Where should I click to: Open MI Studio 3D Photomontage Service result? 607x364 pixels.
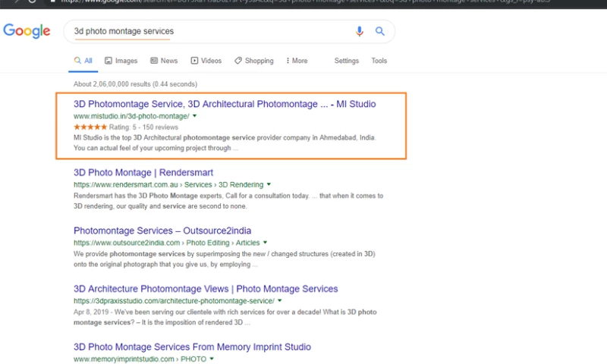(x=225, y=104)
